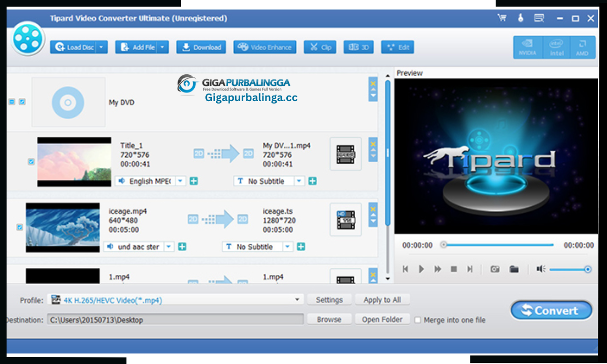Open No Subtitle dropdown for iceage.mp4
Viewport: 607px width, 364px height.
pyautogui.click(x=288, y=247)
